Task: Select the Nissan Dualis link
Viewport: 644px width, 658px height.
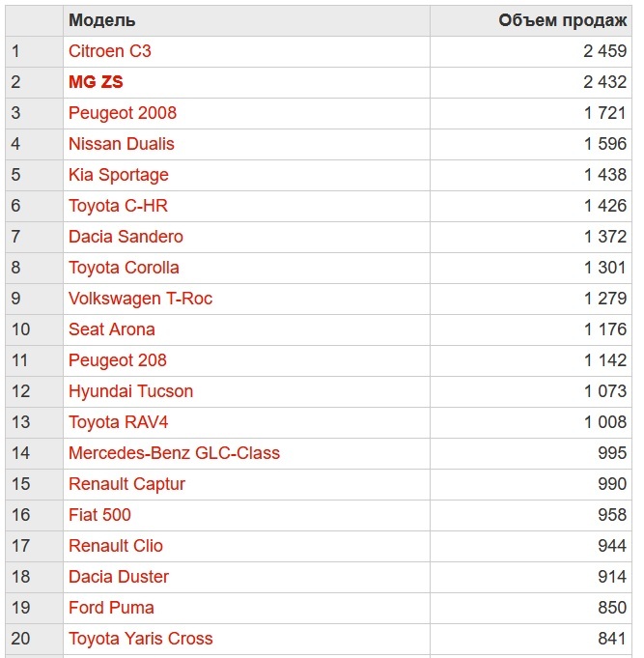Action: click(121, 144)
